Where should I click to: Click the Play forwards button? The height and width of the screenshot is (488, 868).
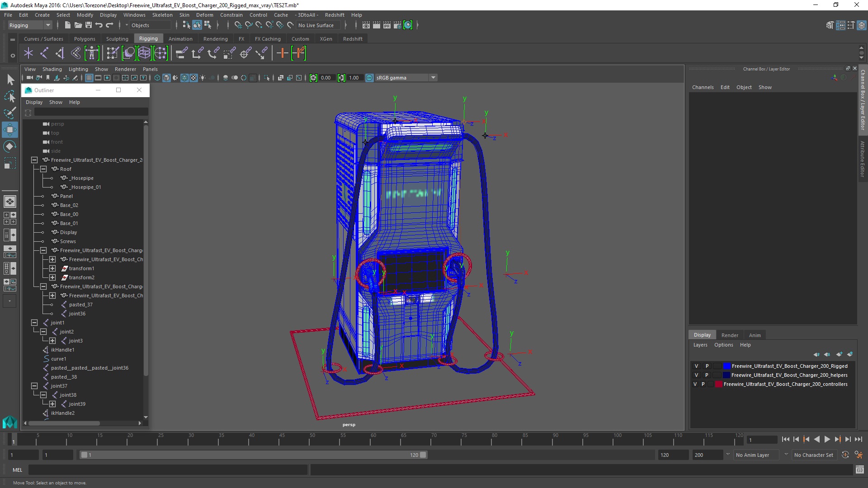[x=827, y=439]
